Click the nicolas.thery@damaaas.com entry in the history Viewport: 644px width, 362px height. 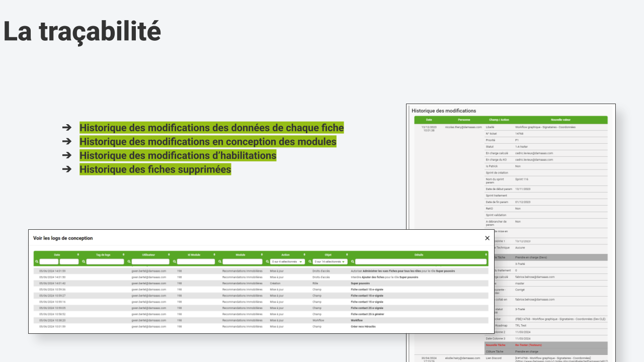pyautogui.click(x=463, y=127)
